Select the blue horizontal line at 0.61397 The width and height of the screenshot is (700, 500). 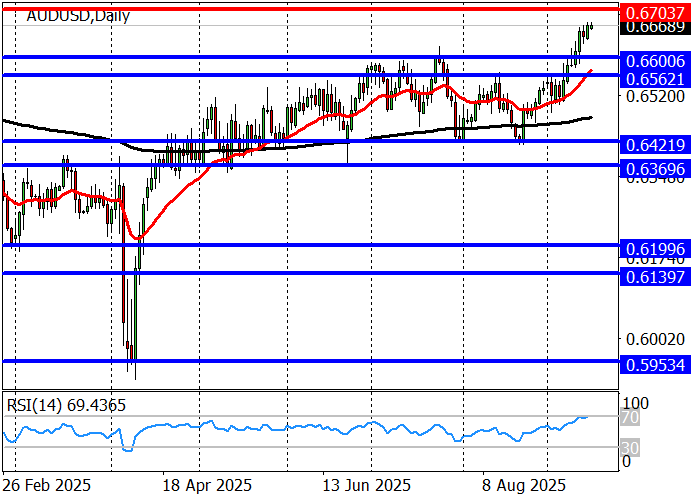[311, 272]
